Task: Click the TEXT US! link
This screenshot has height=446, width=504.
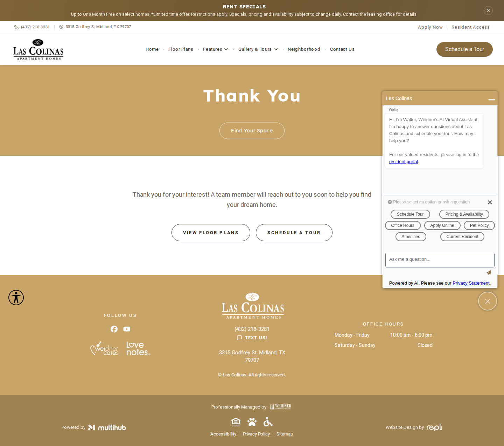Action: point(256,338)
